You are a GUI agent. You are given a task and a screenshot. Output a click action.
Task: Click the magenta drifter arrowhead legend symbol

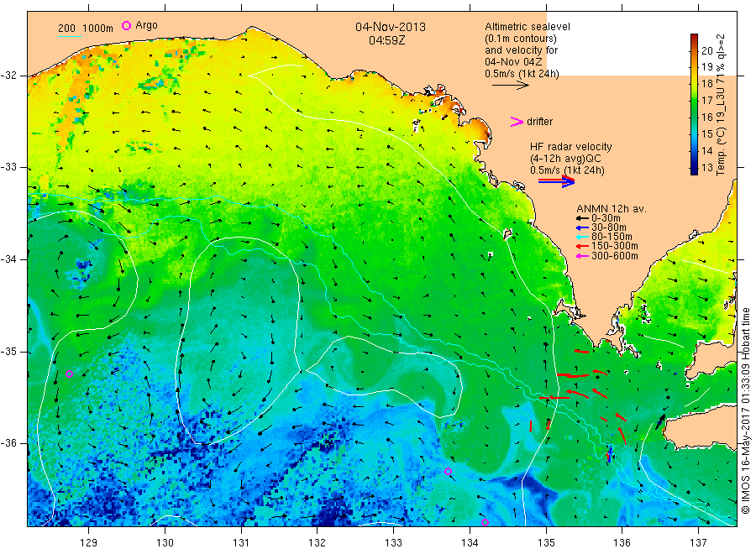517,122
